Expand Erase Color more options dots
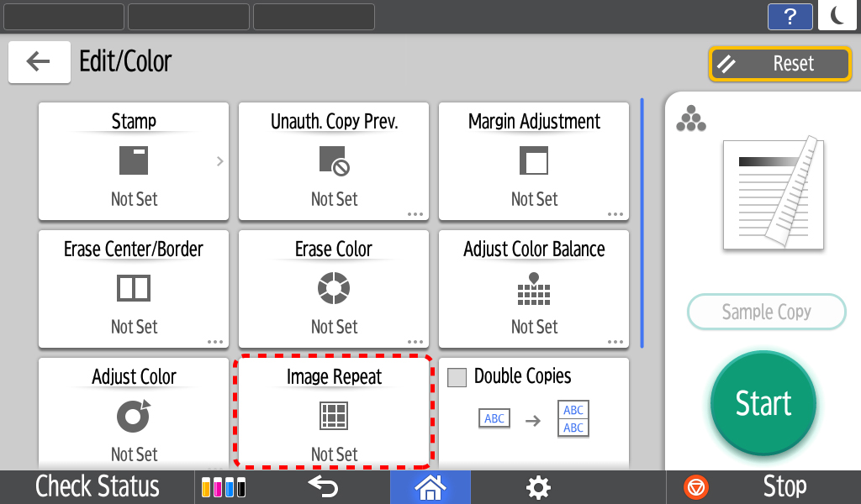The image size is (861, 504). (415, 342)
